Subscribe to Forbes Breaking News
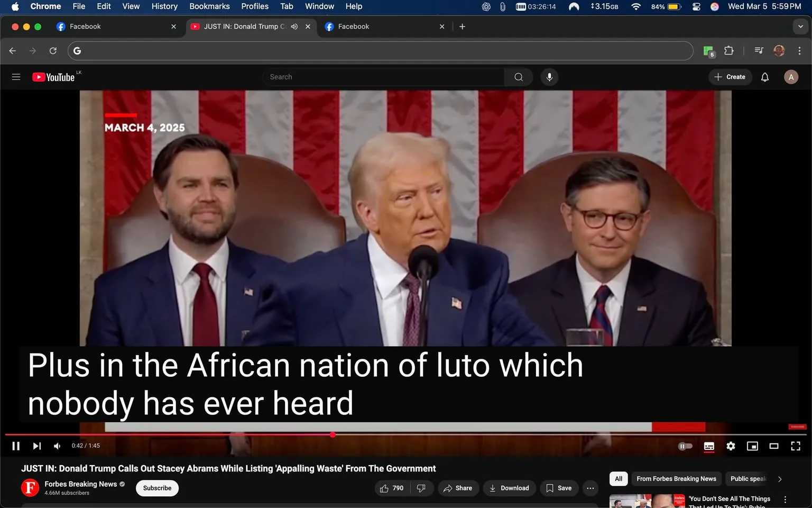The height and width of the screenshot is (508, 812). 156,488
